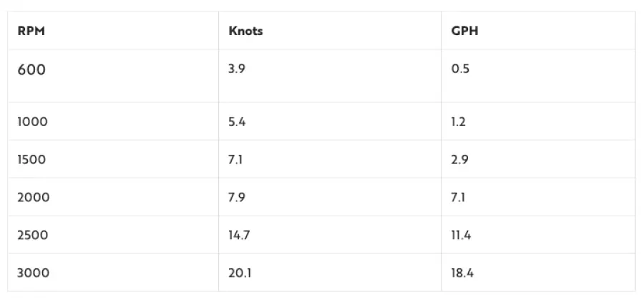Click the RPM column header
Viewport: 644px width, 306px height.
point(26,32)
